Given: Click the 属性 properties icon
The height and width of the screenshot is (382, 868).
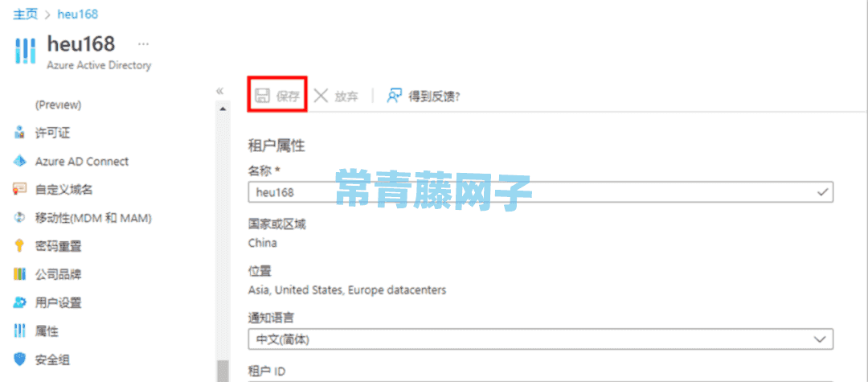Looking at the screenshot, I should [x=20, y=331].
